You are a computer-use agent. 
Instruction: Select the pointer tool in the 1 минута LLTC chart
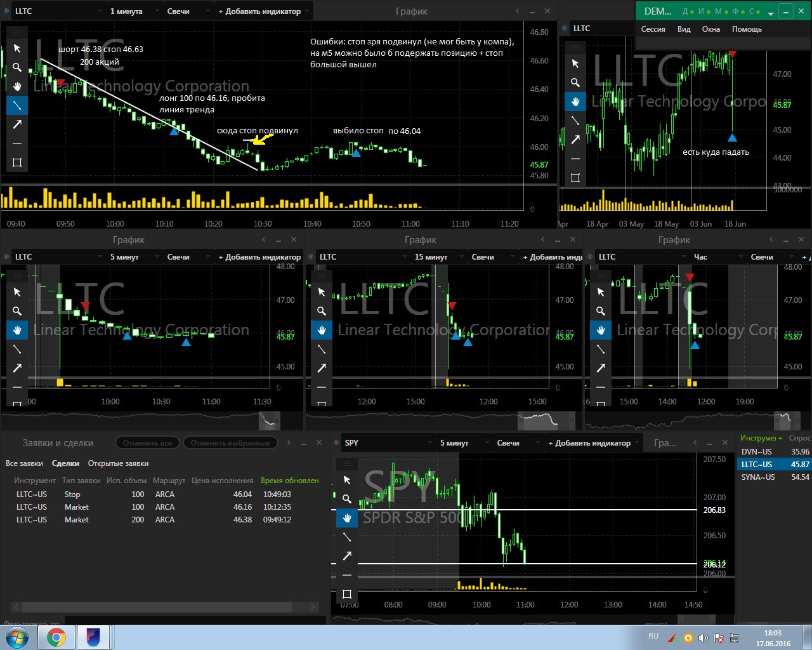17,48
